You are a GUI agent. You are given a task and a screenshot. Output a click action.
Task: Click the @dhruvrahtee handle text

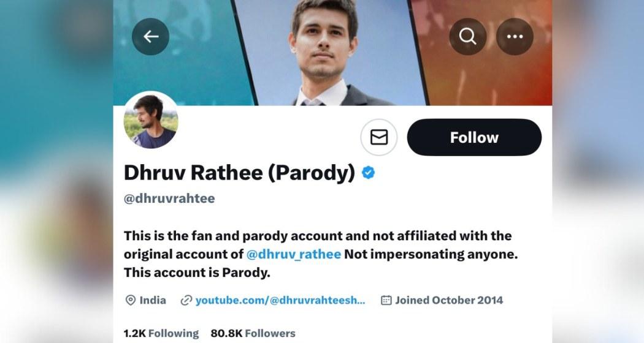pyautogui.click(x=169, y=198)
